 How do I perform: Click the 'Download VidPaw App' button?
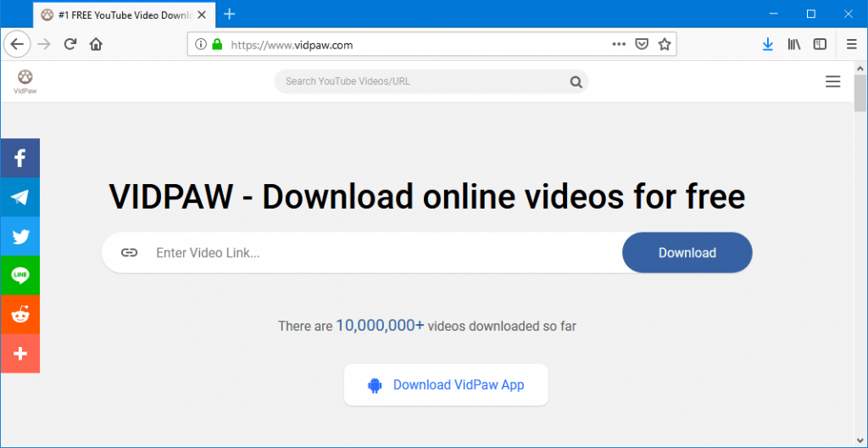tap(446, 385)
